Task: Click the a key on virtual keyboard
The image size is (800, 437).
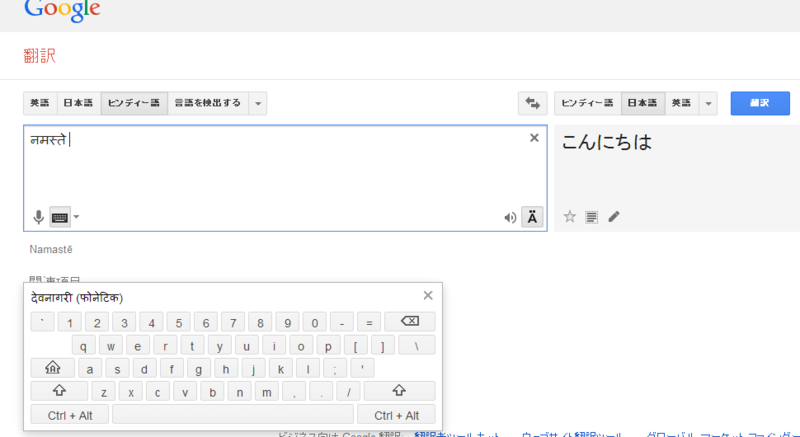Action: 90,368
